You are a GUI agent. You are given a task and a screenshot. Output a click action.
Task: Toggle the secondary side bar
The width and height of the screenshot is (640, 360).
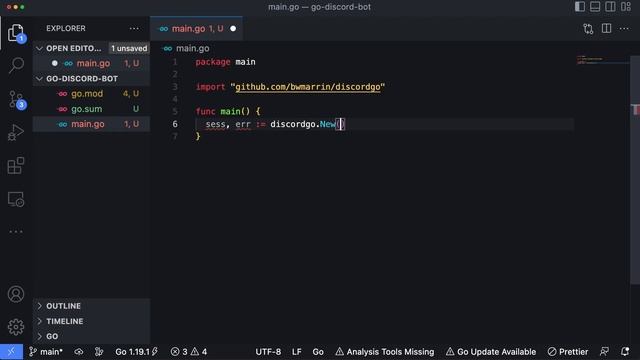pyautogui.click(x=611, y=7)
